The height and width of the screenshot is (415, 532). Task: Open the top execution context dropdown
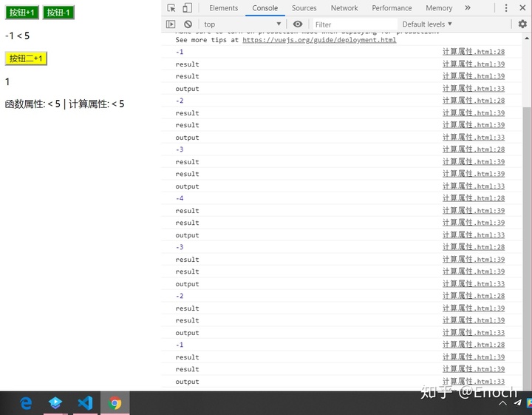242,24
